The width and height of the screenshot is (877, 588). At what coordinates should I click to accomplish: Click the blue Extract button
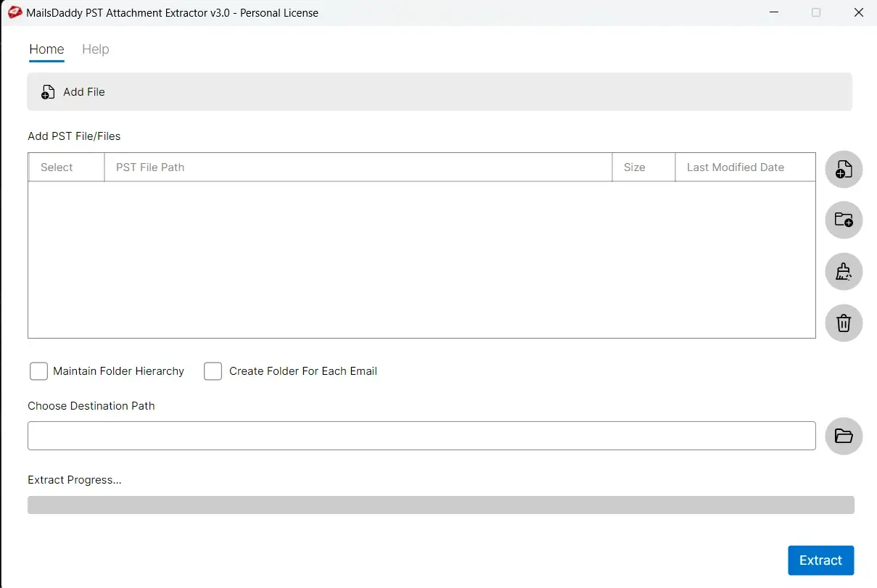[820, 560]
